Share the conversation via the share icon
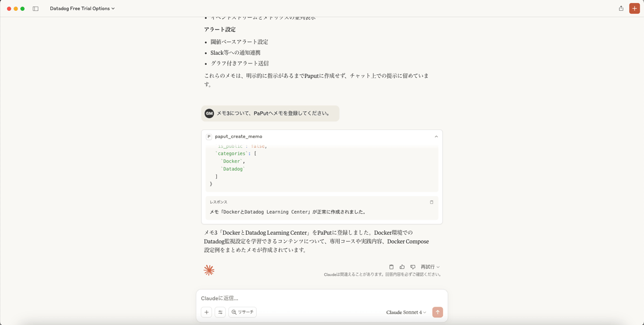Viewport: 644px width, 325px height. pyautogui.click(x=620, y=8)
